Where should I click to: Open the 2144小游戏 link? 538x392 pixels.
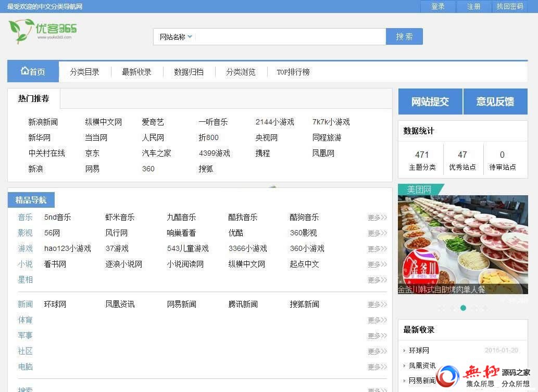click(x=275, y=122)
